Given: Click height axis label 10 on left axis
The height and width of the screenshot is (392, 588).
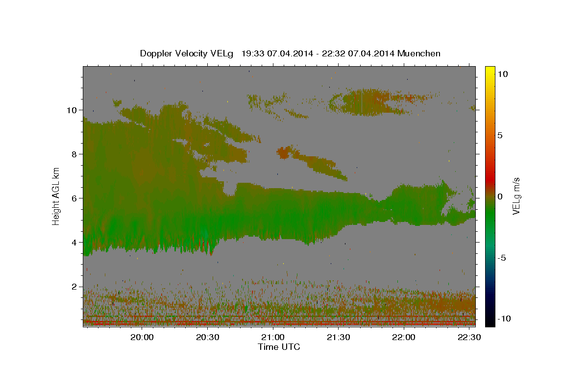Looking at the screenshot, I should 72,110.
